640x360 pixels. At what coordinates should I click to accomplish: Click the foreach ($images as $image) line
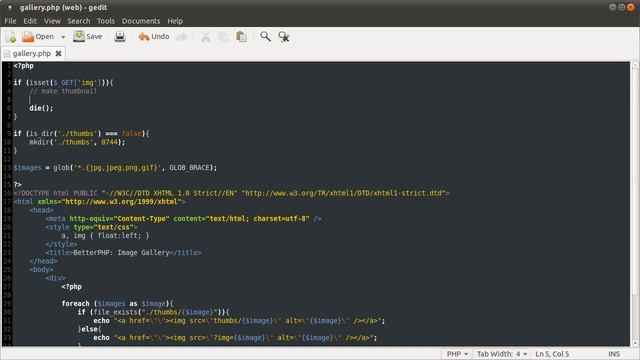118,304
